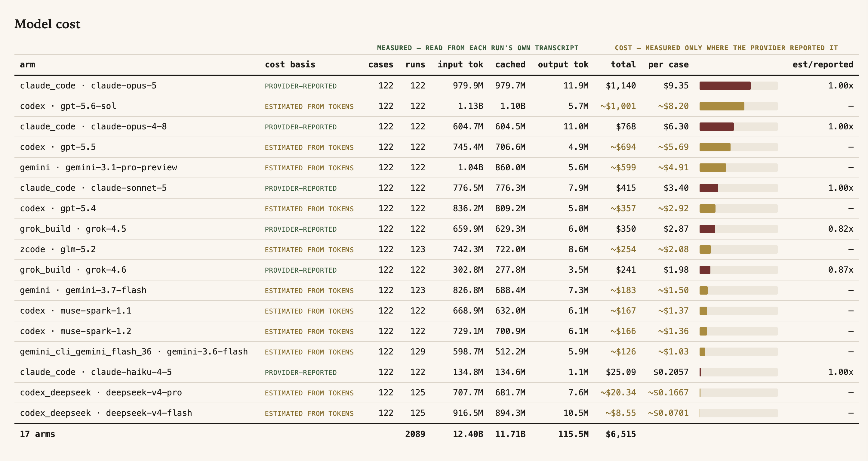Image resolution: width=868 pixels, height=461 pixels.
Task: Click the gpt-5.5 per-case cost bar
Action: (739, 147)
